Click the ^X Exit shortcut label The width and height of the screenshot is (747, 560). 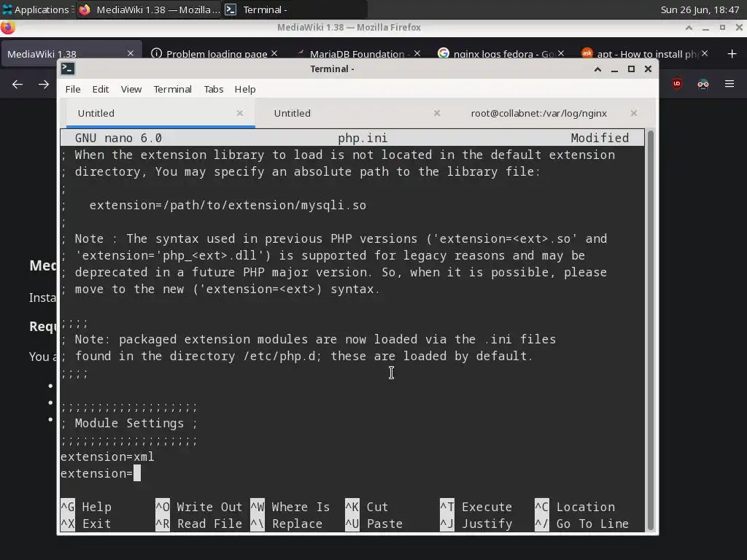tap(86, 524)
